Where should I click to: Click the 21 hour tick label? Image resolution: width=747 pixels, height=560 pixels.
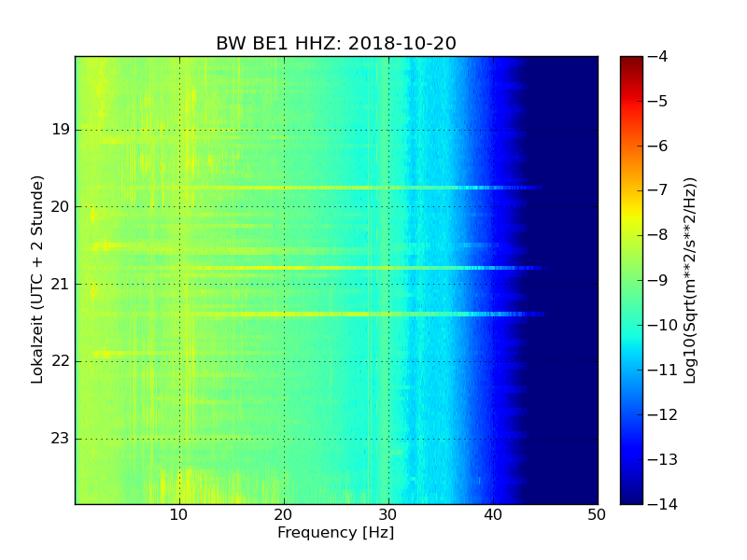[x=61, y=285]
